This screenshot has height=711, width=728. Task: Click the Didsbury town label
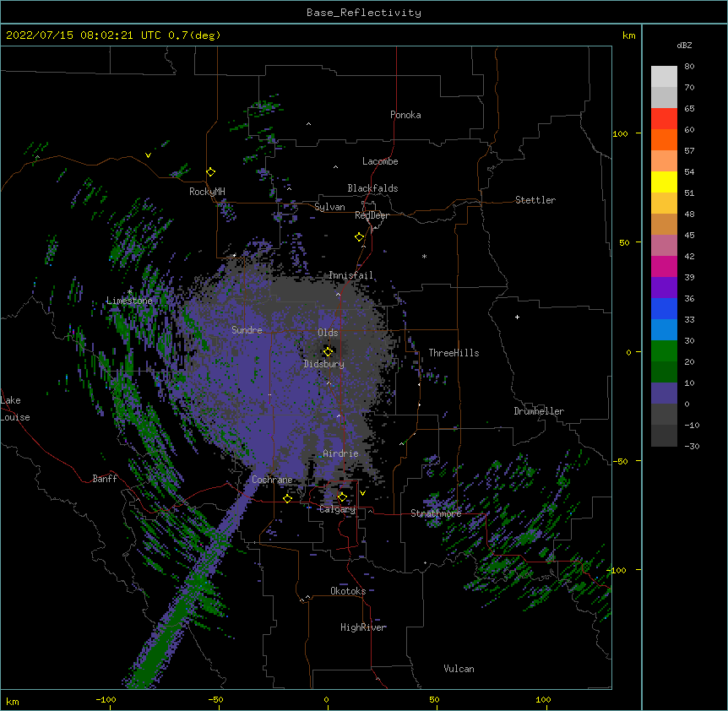click(x=323, y=364)
